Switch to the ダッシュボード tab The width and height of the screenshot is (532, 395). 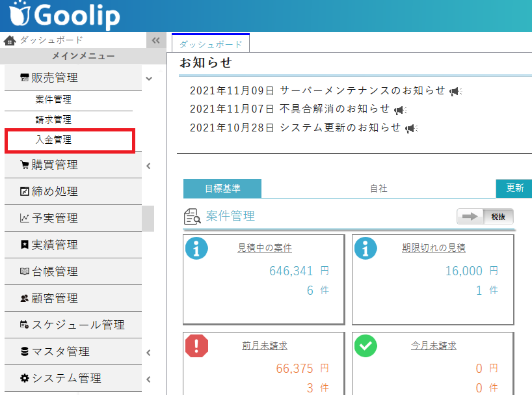pyautogui.click(x=211, y=44)
